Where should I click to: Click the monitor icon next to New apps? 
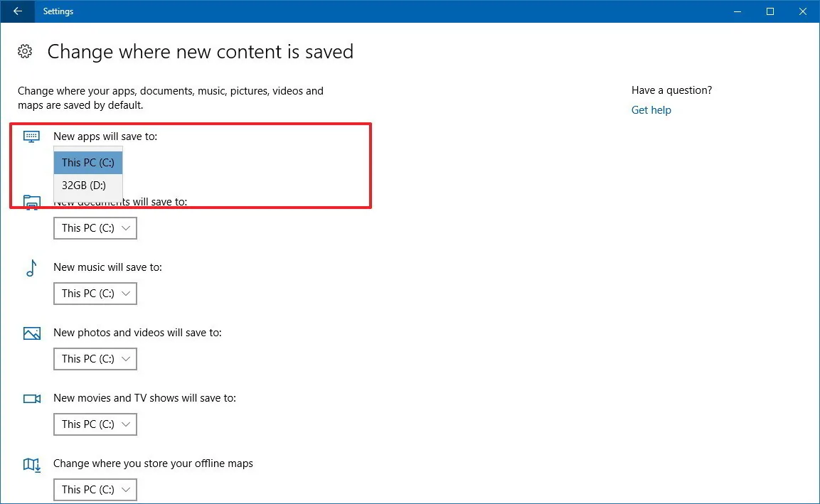(31, 137)
